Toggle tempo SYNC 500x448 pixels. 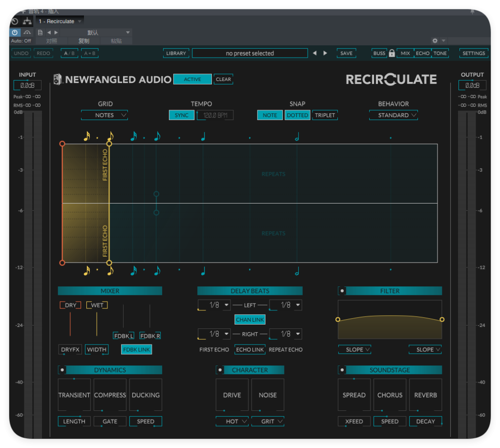click(x=182, y=115)
